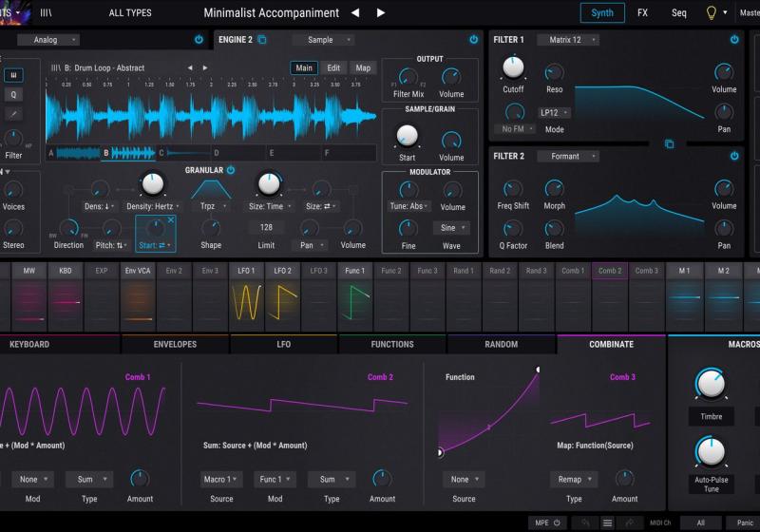Toggle Engine 2 power button
The image size is (760, 532).
[473, 40]
